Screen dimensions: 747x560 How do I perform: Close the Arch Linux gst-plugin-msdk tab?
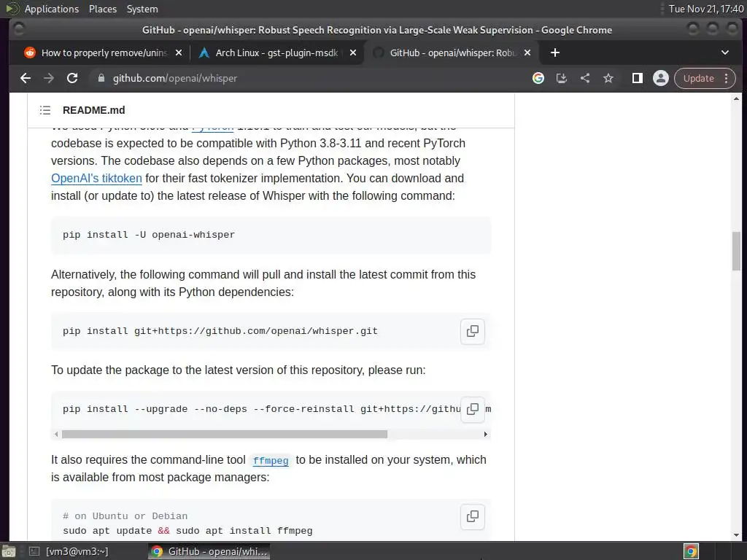(353, 52)
